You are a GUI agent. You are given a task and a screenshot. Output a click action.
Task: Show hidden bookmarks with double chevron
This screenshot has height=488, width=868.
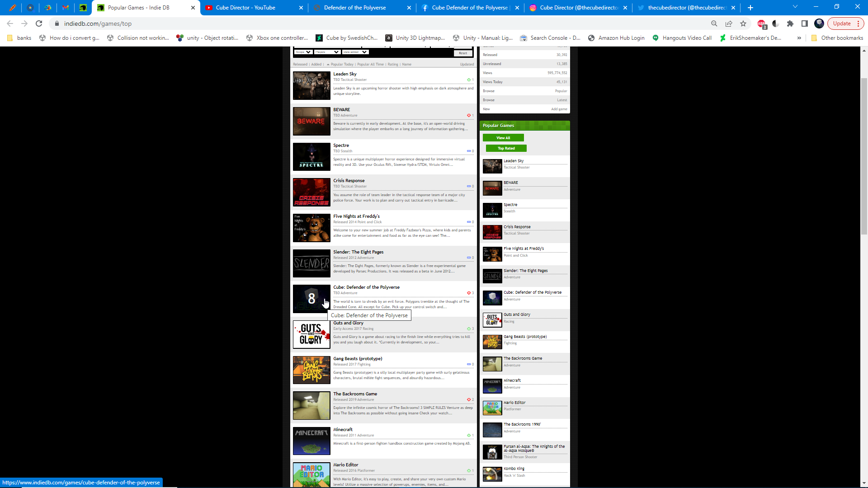799,38
